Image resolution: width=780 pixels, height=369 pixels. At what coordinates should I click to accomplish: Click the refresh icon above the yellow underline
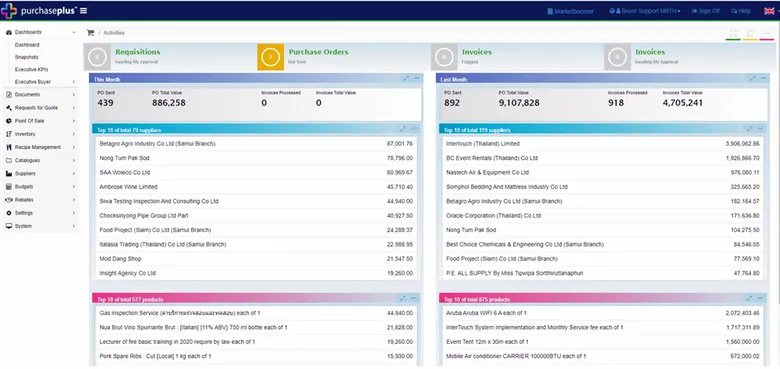pos(750,33)
